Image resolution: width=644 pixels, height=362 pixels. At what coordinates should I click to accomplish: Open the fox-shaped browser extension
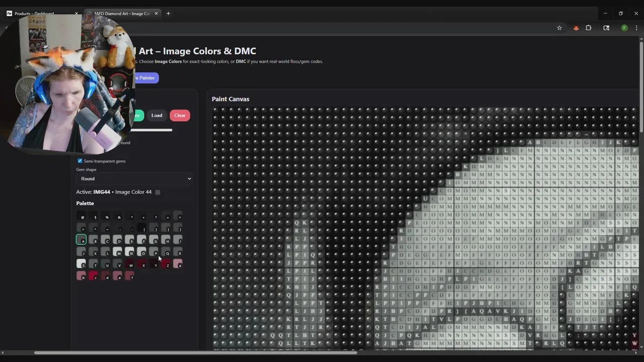point(576,28)
